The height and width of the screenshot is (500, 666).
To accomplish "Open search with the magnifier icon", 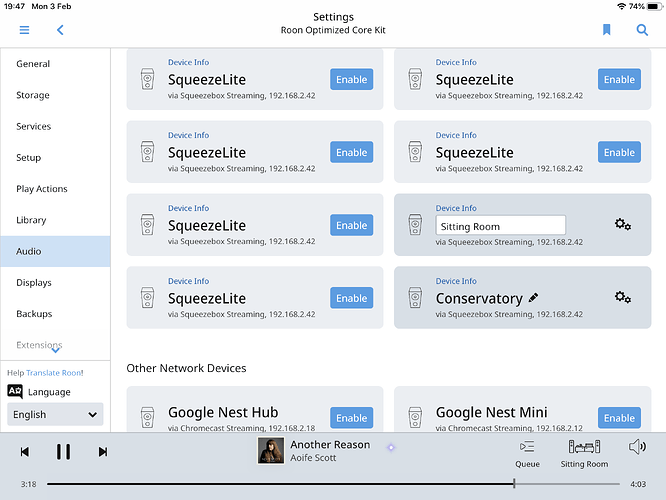I will 642,30.
